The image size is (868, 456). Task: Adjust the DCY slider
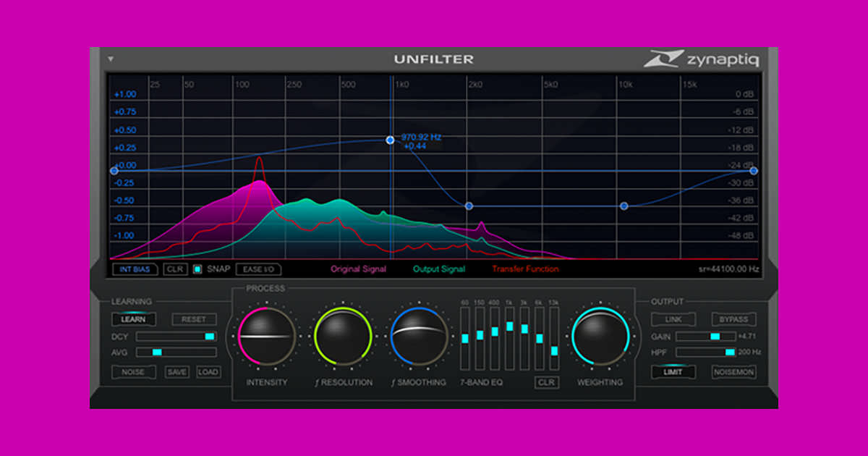coord(176,337)
